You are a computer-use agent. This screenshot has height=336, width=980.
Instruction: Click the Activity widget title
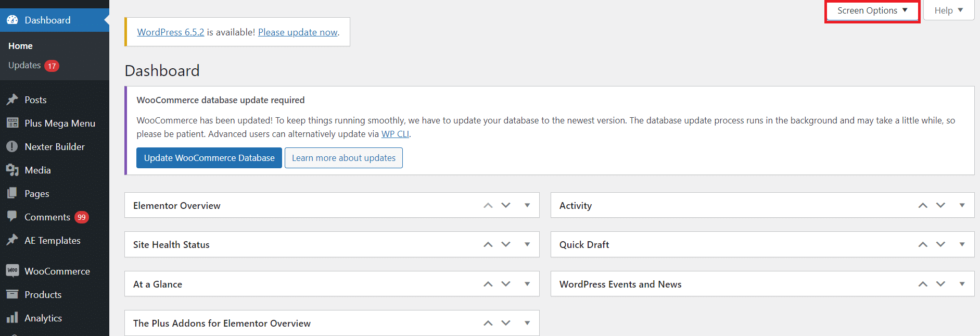point(576,205)
